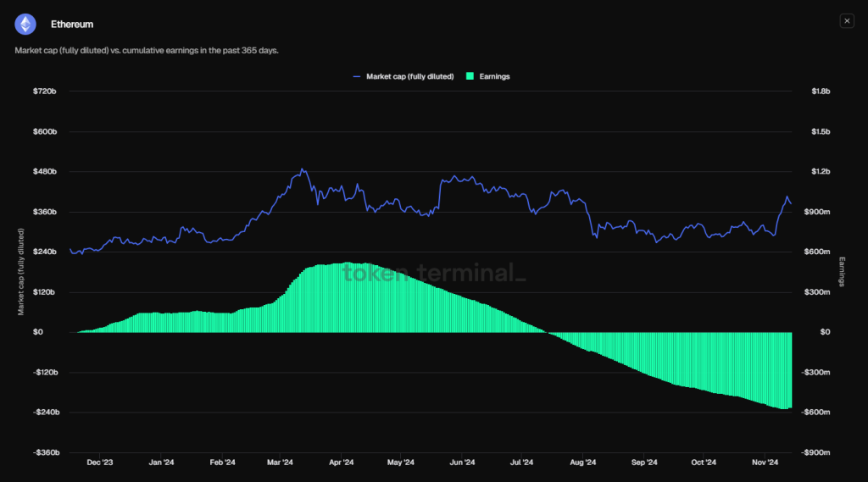This screenshot has width=868, height=482.
Task: Click the token terminal_ watermark
Action: tap(433, 273)
